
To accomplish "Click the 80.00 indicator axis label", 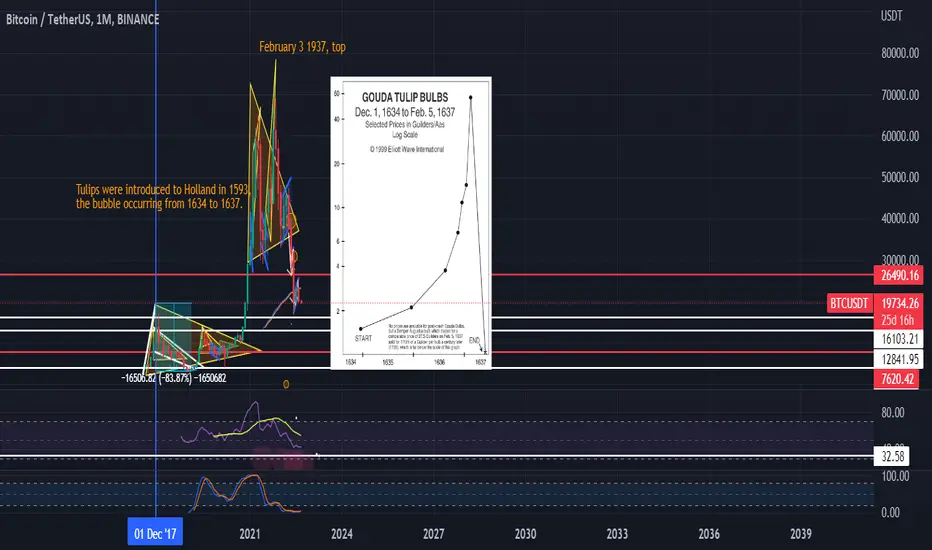I will tap(893, 413).
